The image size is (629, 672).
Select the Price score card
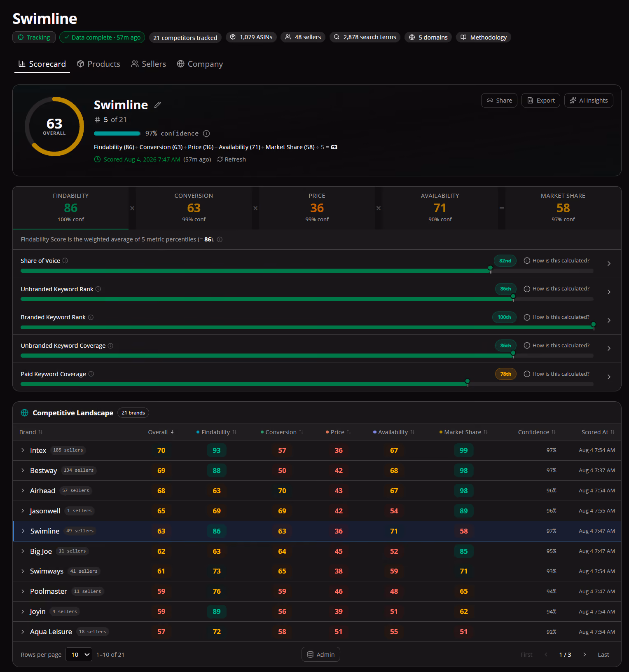click(x=317, y=208)
